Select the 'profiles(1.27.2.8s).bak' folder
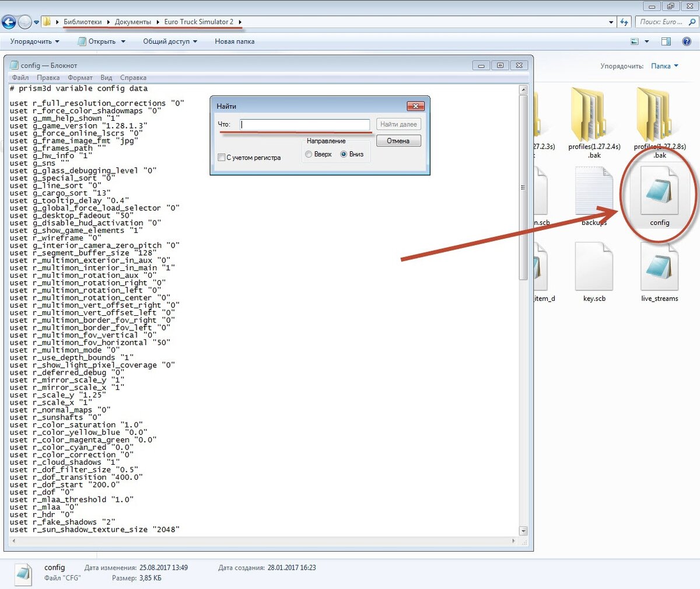700x589 pixels. (660, 123)
